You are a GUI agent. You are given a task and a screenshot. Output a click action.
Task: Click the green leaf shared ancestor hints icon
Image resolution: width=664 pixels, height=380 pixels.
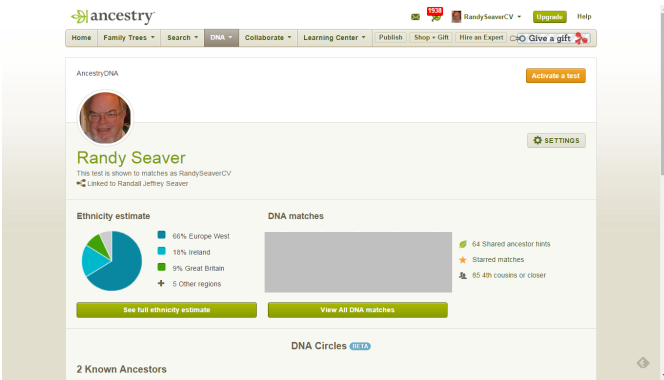point(463,244)
